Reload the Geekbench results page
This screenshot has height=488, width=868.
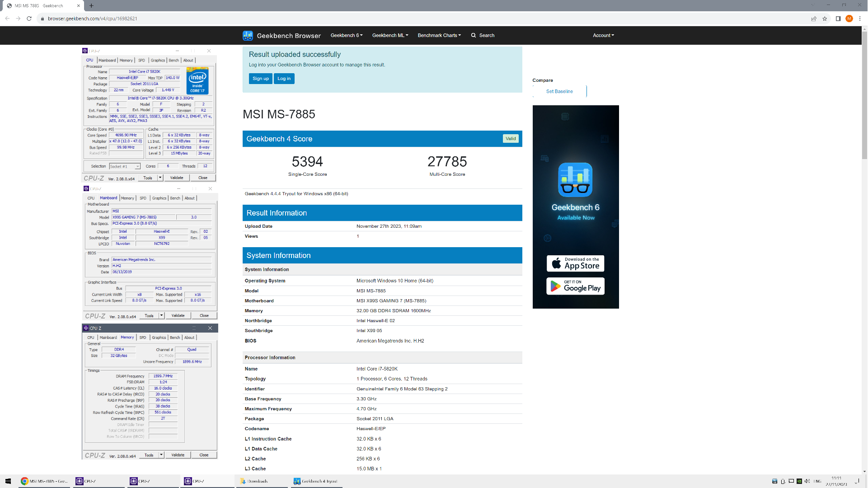(29, 19)
